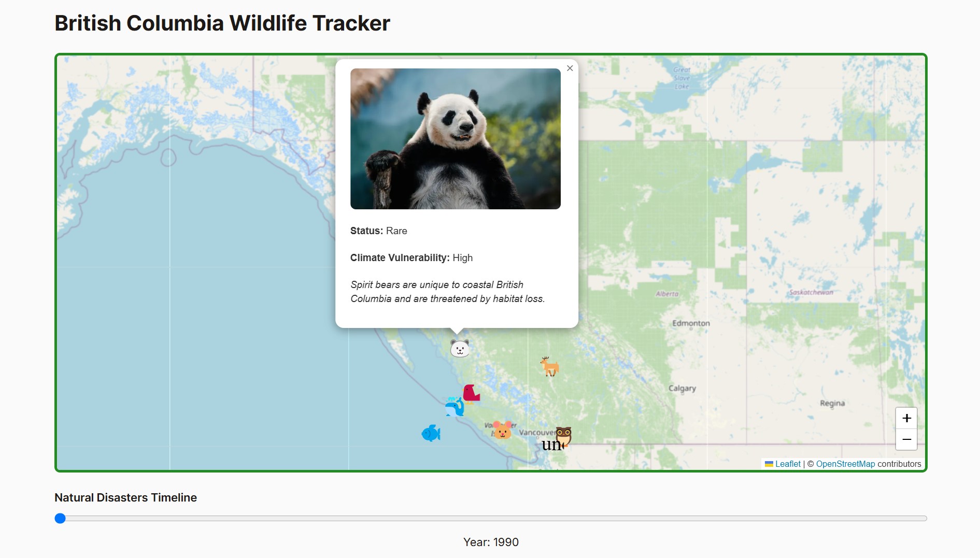Click the "un" text marker beside the owl

550,445
